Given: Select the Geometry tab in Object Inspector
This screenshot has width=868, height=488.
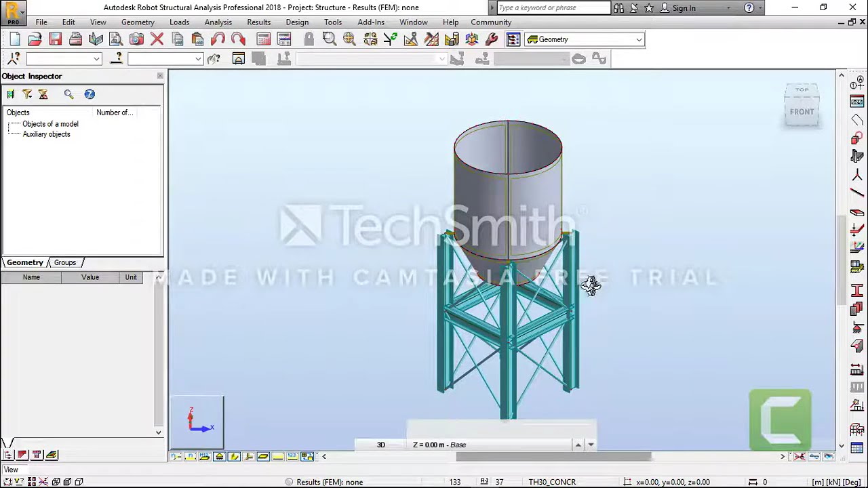Looking at the screenshot, I should [x=25, y=262].
